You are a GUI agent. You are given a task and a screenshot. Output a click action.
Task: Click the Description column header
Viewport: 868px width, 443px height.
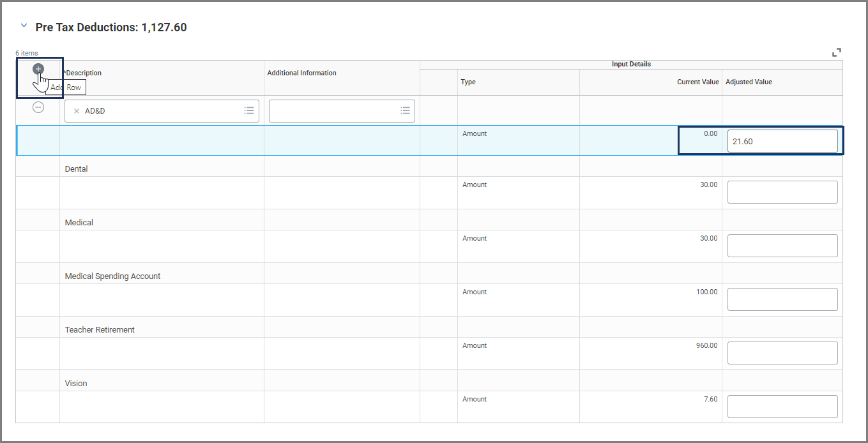click(x=84, y=73)
